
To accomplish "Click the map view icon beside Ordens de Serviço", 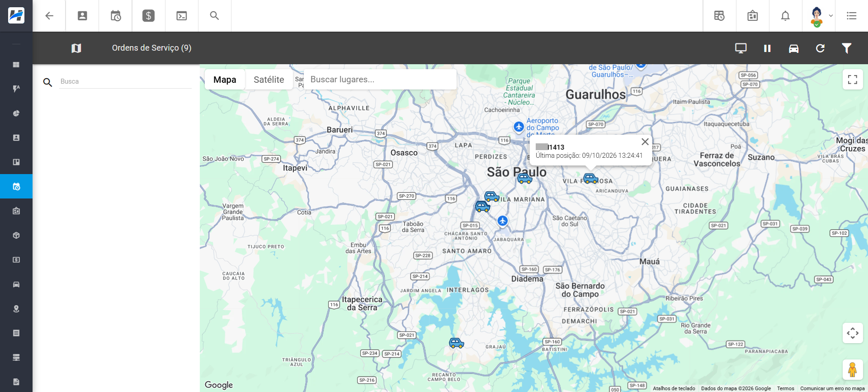I will 76,48.
